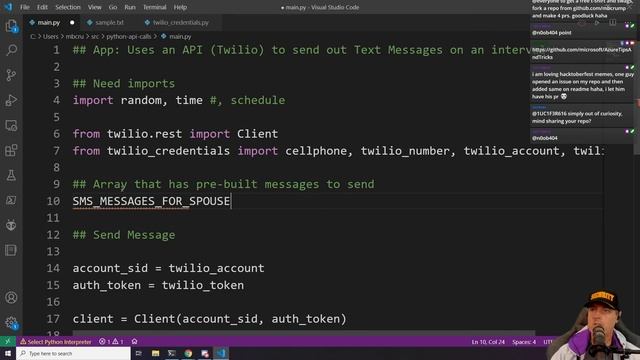Click Users in the breadcrumb path

pos(51,36)
